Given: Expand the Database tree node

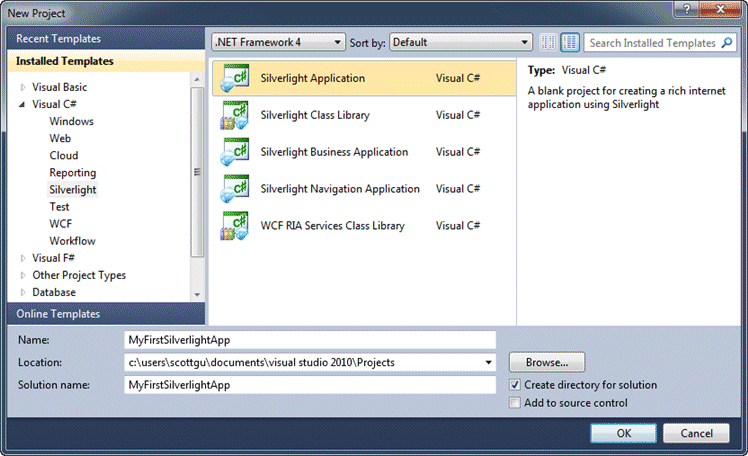Looking at the screenshot, I should tap(22, 292).
